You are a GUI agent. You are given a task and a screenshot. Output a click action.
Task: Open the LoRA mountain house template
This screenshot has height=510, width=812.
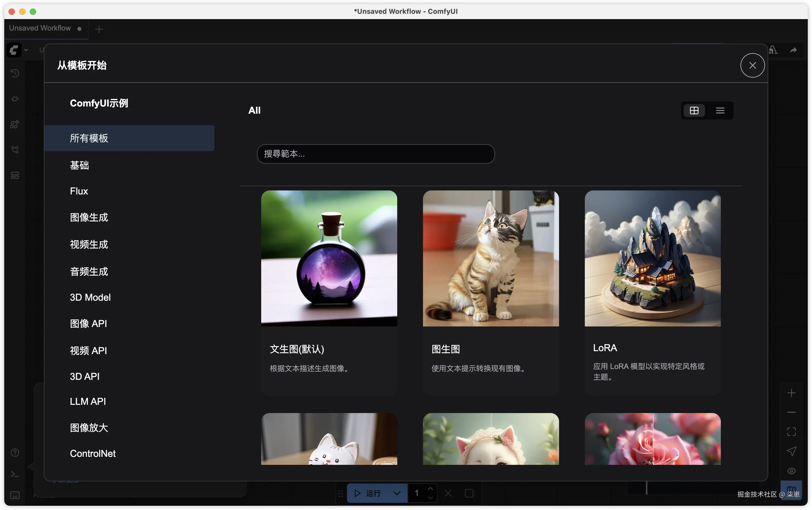pos(652,258)
